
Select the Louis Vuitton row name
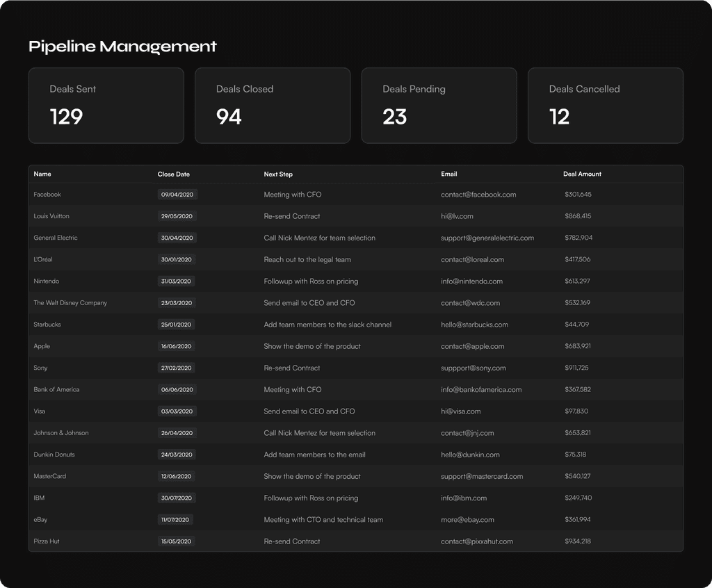pos(51,216)
